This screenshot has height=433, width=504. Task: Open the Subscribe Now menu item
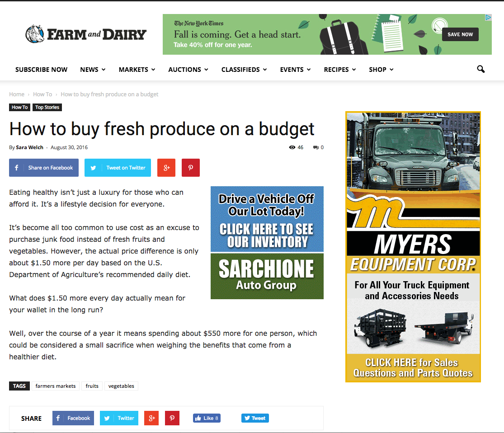pyautogui.click(x=42, y=70)
